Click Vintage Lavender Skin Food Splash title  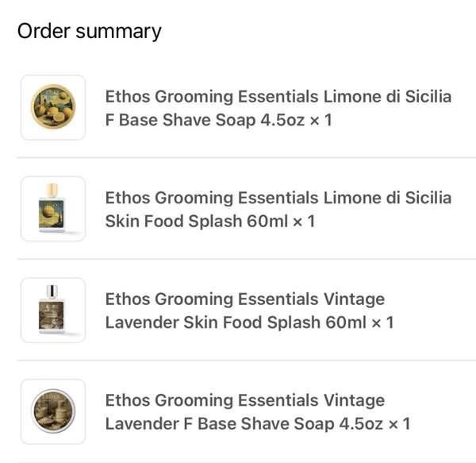tap(250, 311)
